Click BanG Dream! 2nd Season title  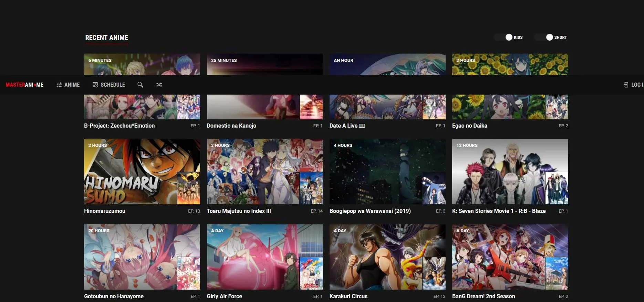pos(484,296)
